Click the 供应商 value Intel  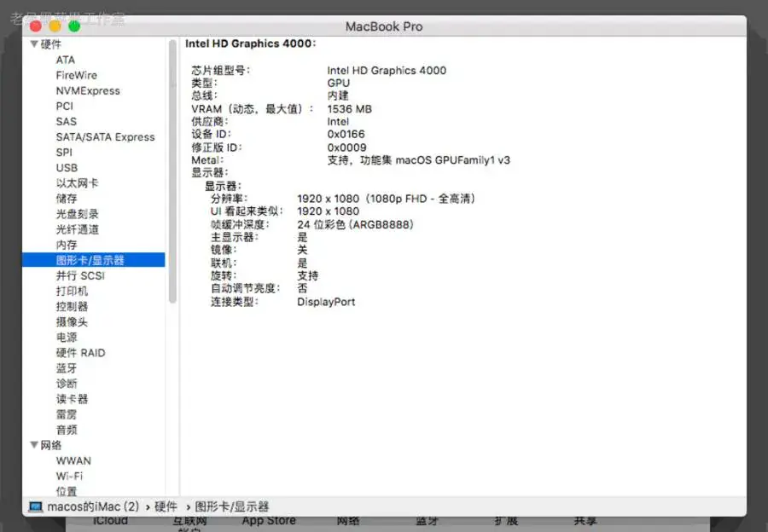coord(338,121)
